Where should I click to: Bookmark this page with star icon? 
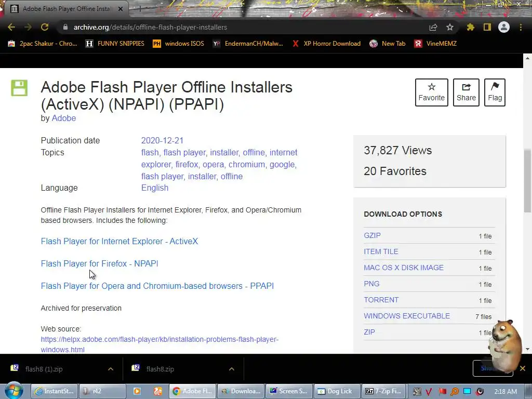pos(450,27)
